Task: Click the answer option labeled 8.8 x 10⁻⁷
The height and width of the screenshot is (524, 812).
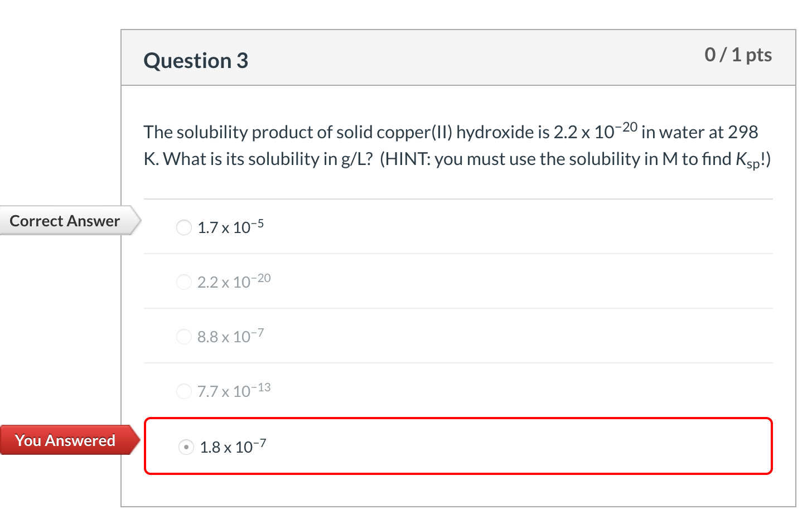Action: (230, 335)
